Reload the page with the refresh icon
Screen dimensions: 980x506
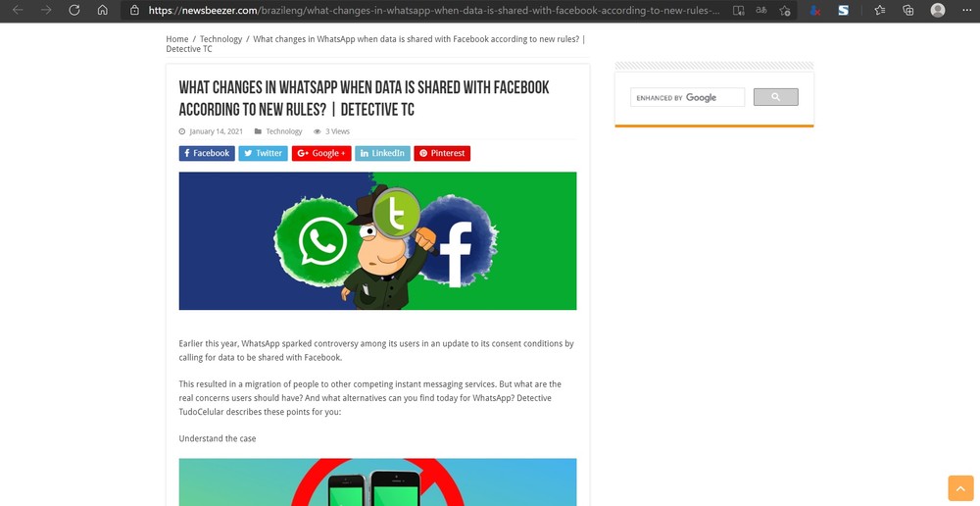(74, 10)
